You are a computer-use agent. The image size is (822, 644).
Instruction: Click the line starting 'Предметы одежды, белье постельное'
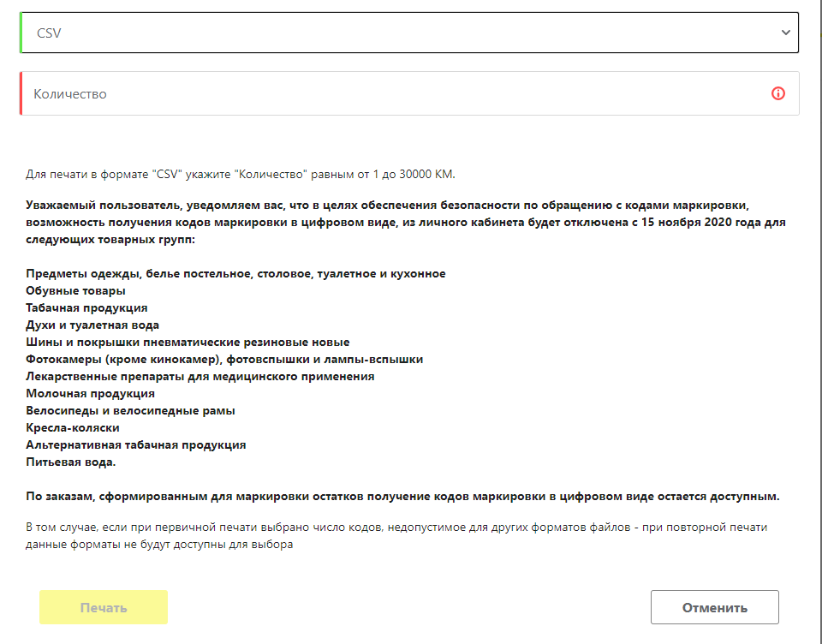[236, 274]
